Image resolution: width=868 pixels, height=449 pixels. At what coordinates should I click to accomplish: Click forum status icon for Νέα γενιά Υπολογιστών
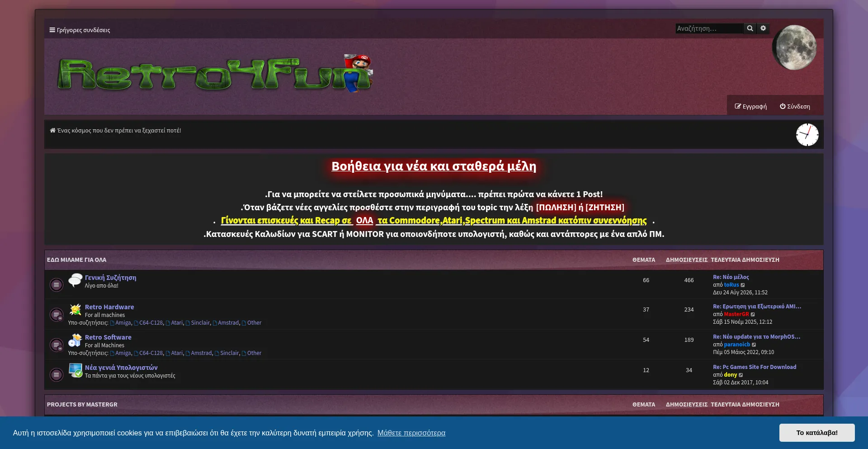tap(57, 375)
